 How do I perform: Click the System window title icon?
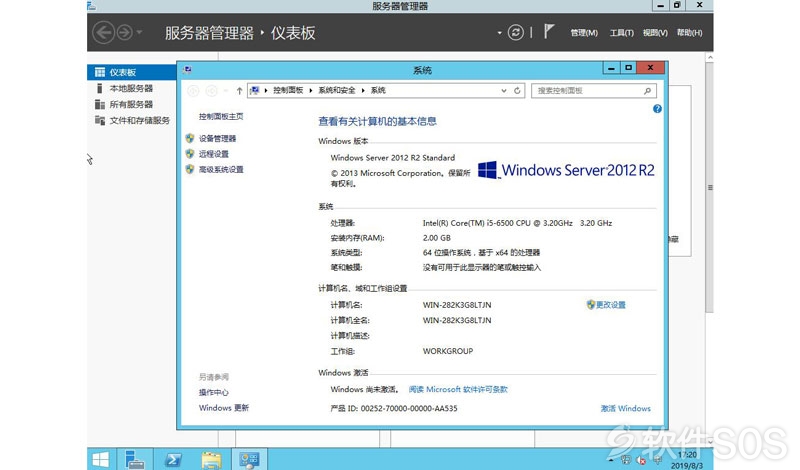[x=188, y=69]
